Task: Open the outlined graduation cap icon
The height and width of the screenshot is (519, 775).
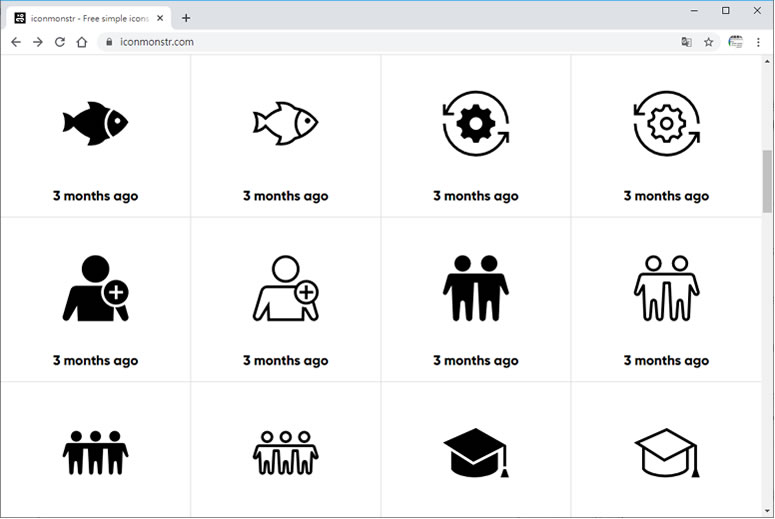Action: 666,453
